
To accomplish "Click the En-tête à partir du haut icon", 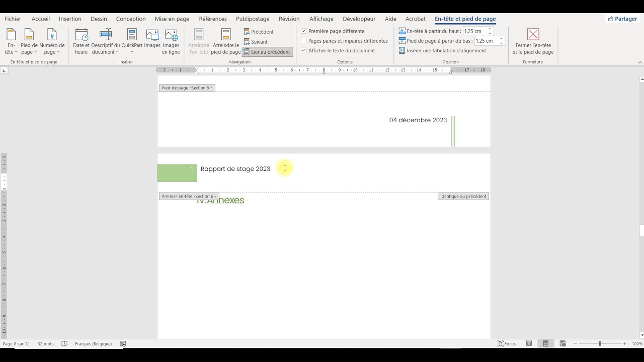I will pyautogui.click(x=402, y=31).
